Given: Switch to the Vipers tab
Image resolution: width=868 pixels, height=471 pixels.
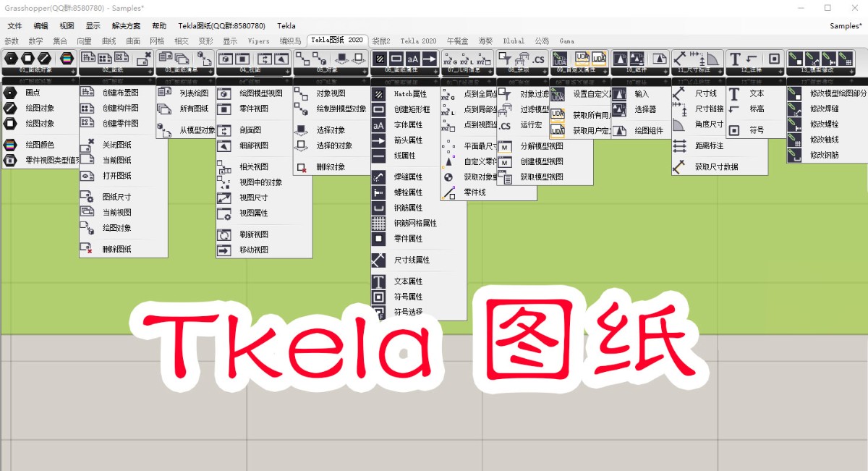Looking at the screenshot, I should 258,41.
